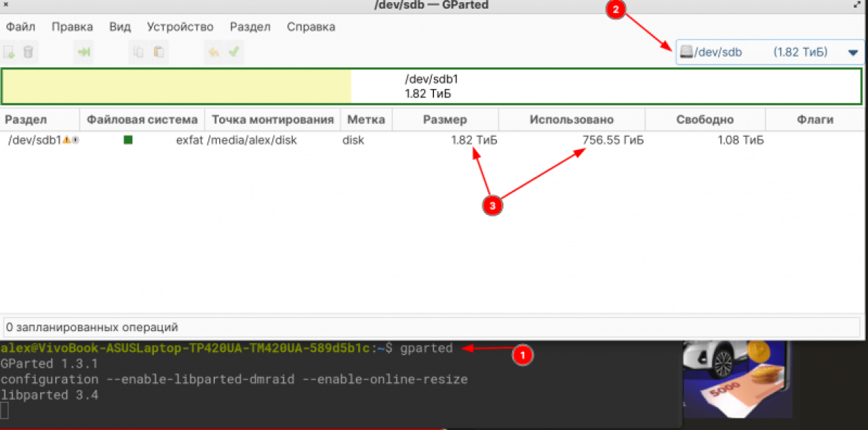This screenshot has height=430, width=868.
Task: Open the Справка menu
Action: 311,27
